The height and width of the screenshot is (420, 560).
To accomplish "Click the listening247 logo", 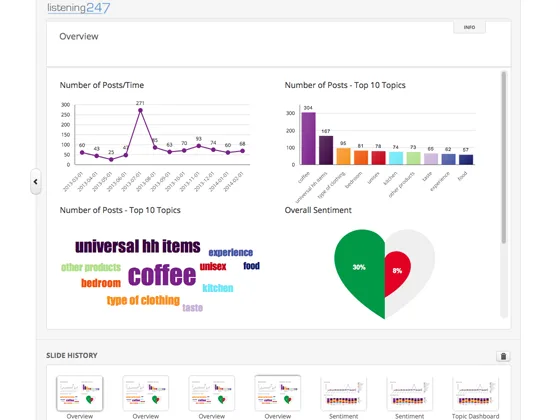I will tap(79, 8).
